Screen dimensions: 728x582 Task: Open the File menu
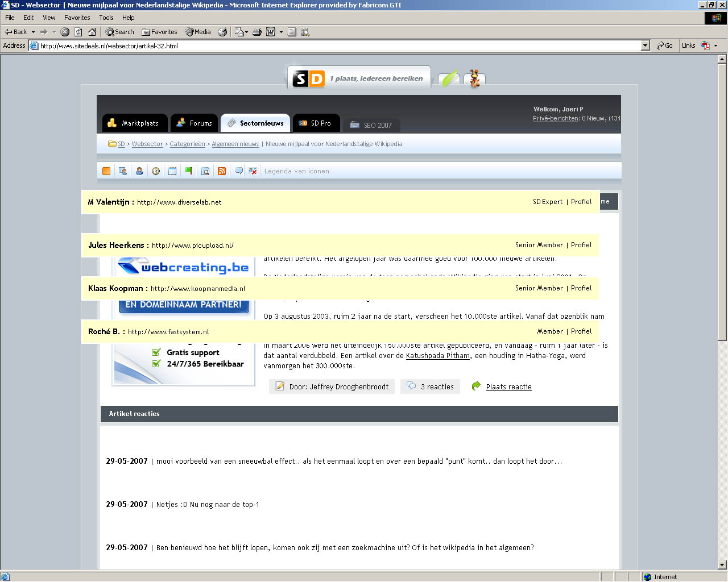[x=10, y=18]
